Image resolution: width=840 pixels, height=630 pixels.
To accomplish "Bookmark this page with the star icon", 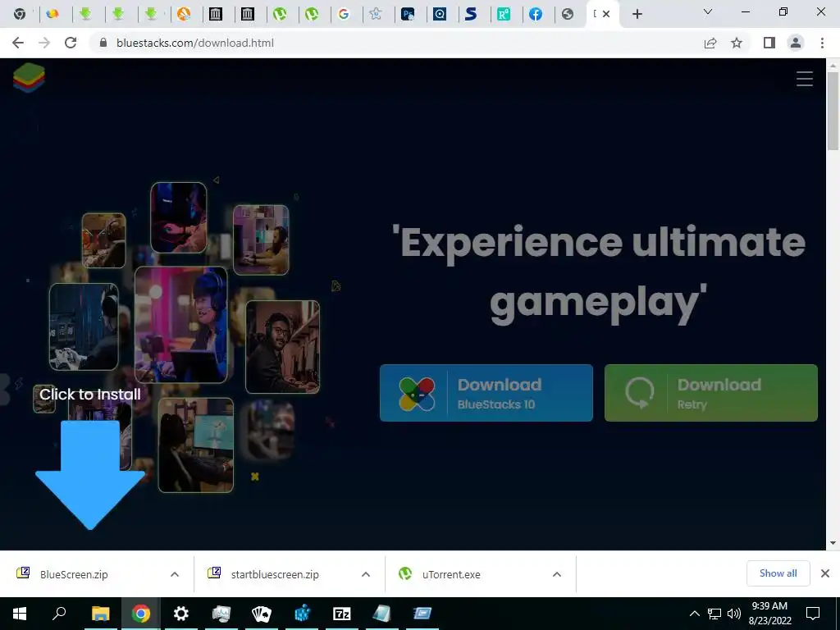I will [737, 43].
